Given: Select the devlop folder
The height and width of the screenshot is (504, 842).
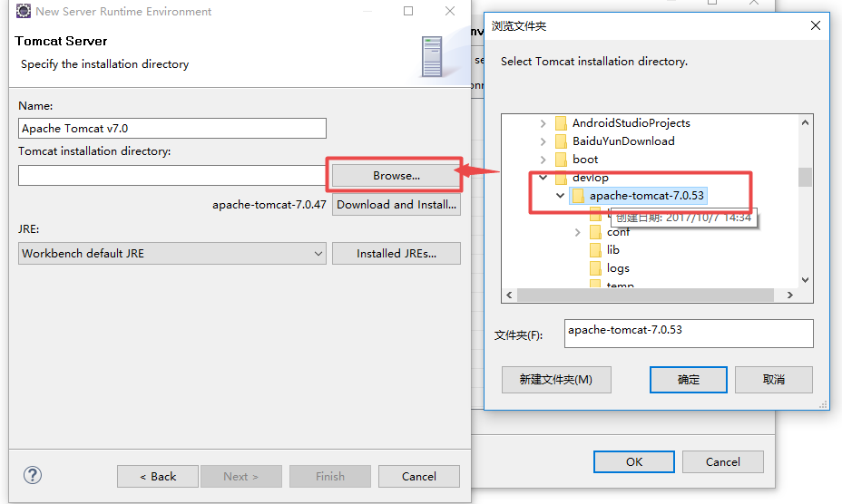Looking at the screenshot, I should pyautogui.click(x=590, y=178).
